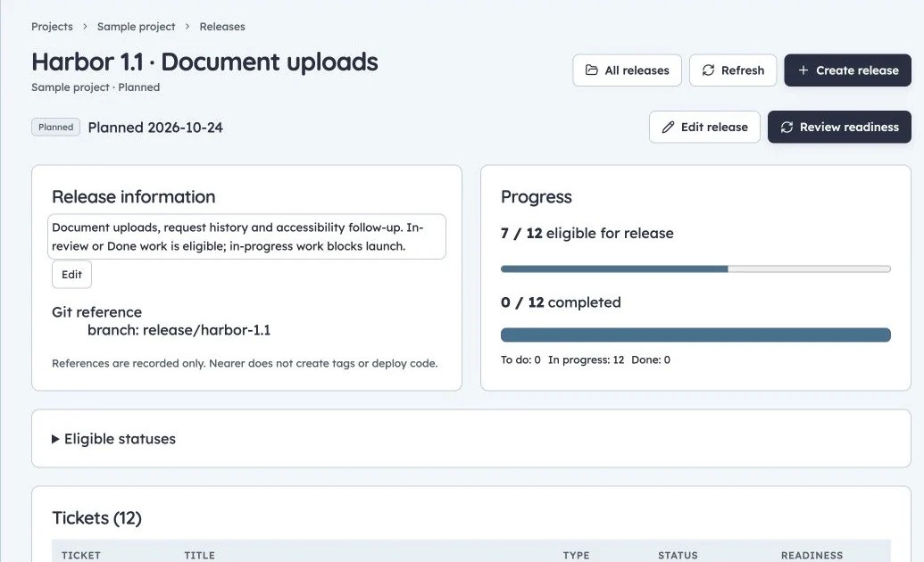Start Review readiness

coord(839,127)
